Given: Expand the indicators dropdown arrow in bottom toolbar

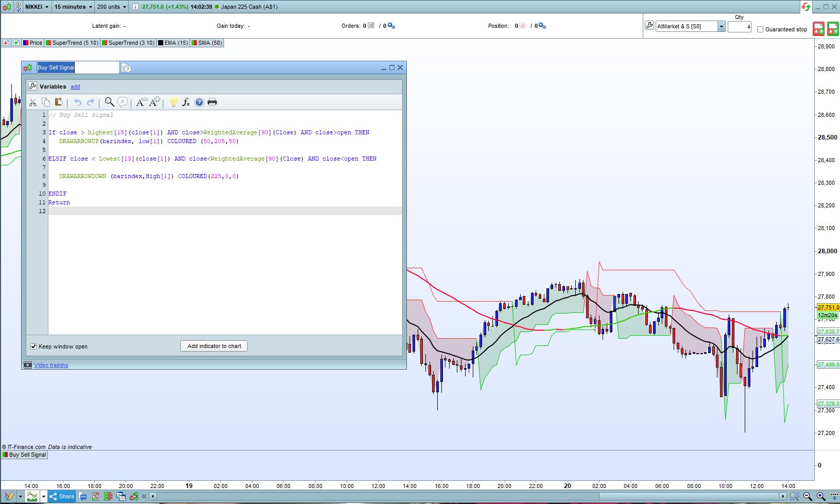Looking at the screenshot, I should pyautogui.click(x=43, y=496).
